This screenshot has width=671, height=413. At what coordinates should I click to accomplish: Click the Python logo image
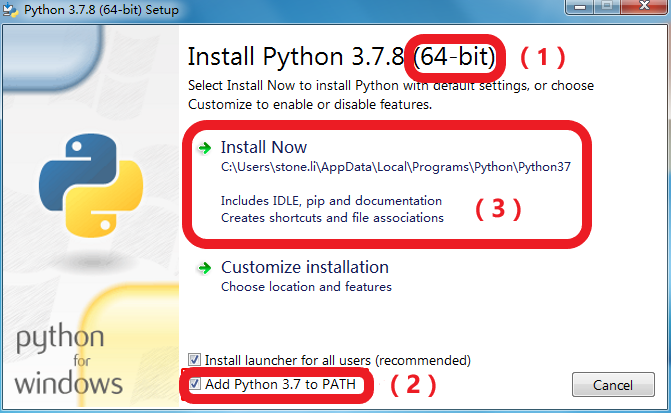(91, 185)
